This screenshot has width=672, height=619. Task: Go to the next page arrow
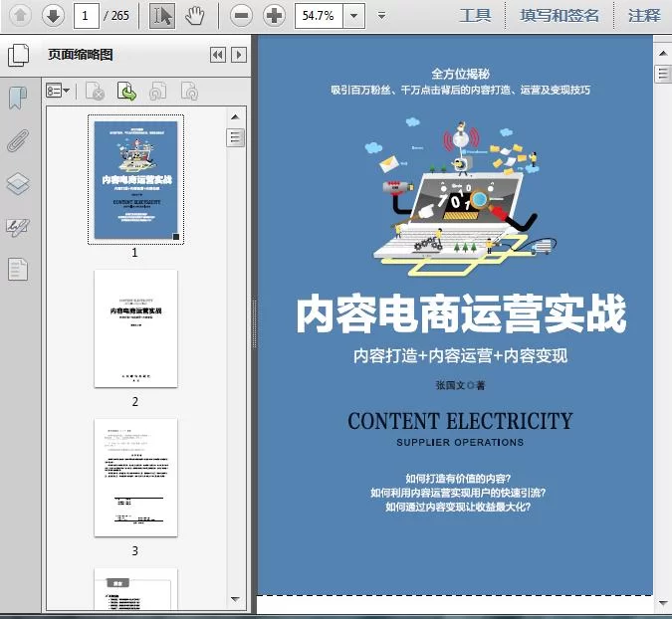pyautogui.click(x=53, y=15)
